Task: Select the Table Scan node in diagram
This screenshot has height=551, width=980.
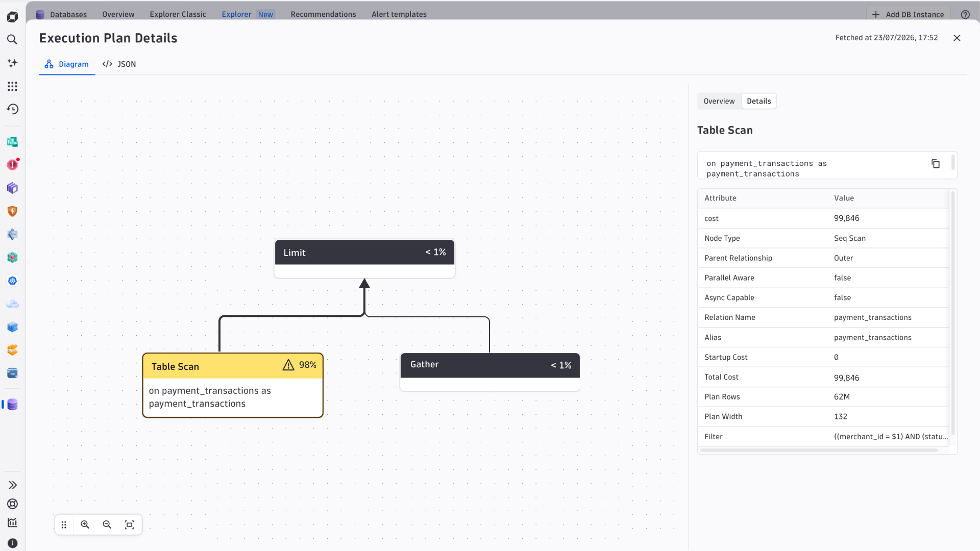Action: [x=233, y=385]
